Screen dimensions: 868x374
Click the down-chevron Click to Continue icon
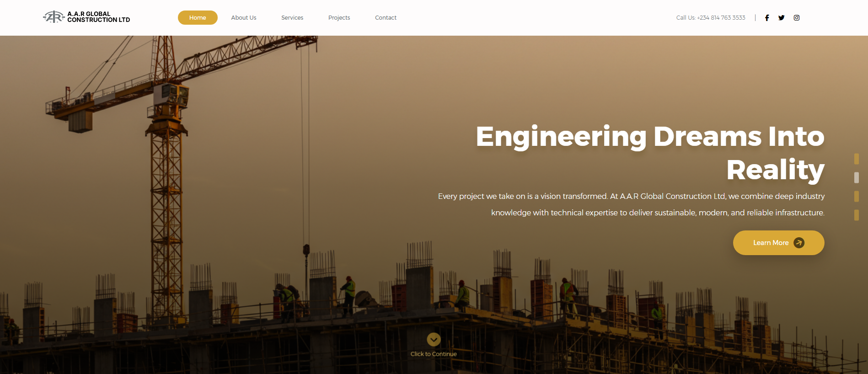click(434, 339)
